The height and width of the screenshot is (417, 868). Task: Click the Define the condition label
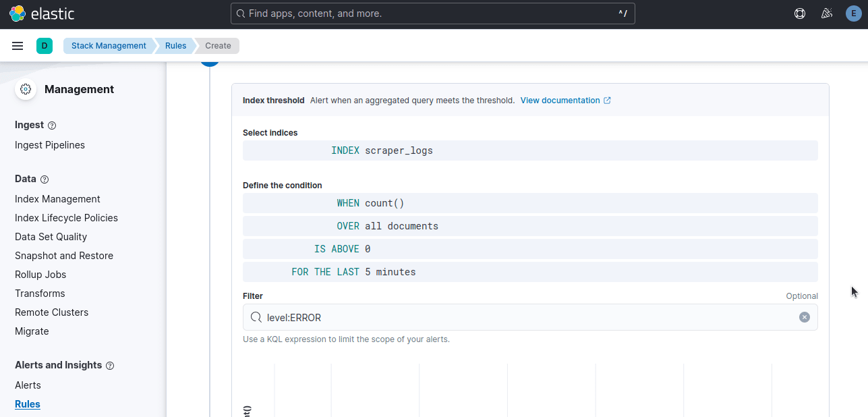tap(283, 186)
